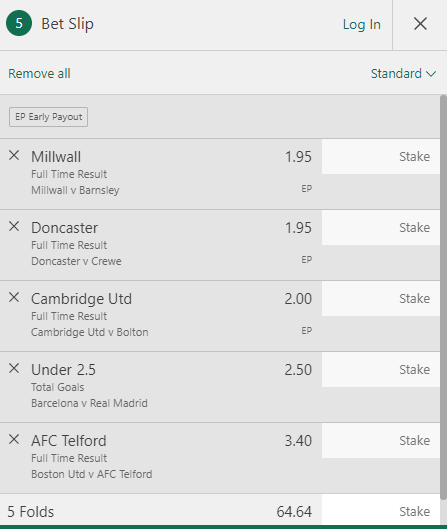Close the Bet Slip panel
Viewport: 447px width, 529px height.
coord(420,24)
